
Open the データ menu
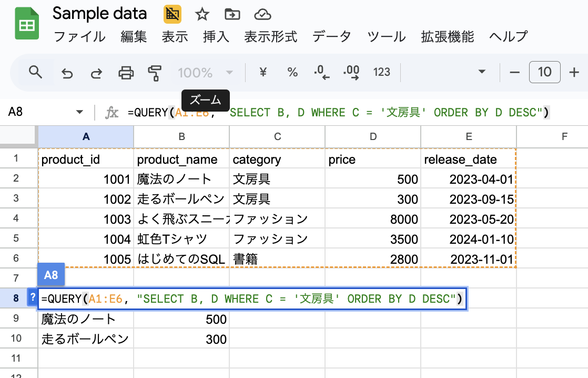pyautogui.click(x=331, y=37)
